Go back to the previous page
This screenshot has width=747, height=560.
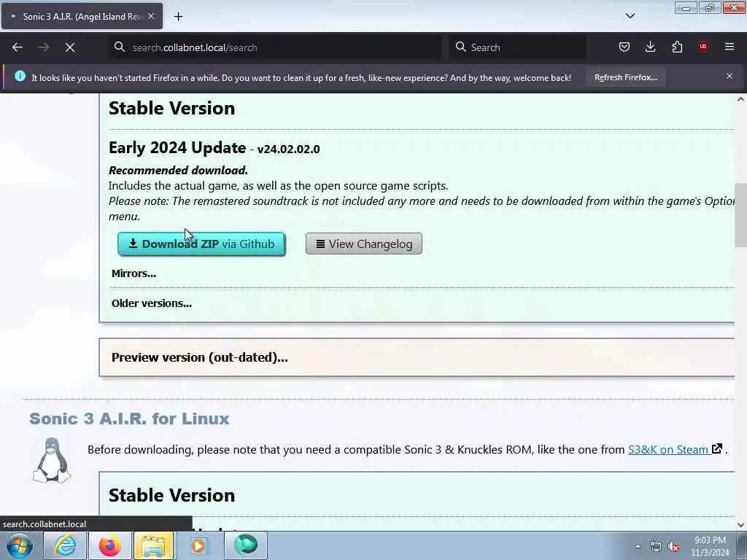[18, 47]
